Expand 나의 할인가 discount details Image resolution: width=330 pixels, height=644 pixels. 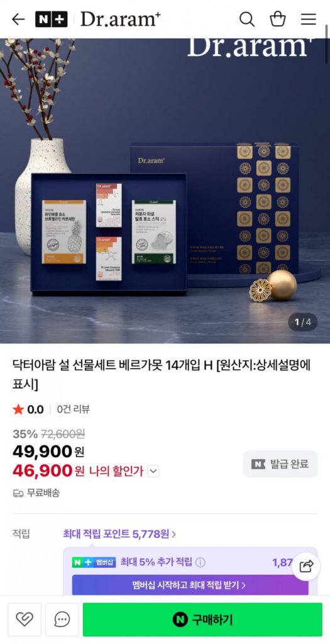pyautogui.click(x=153, y=471)
